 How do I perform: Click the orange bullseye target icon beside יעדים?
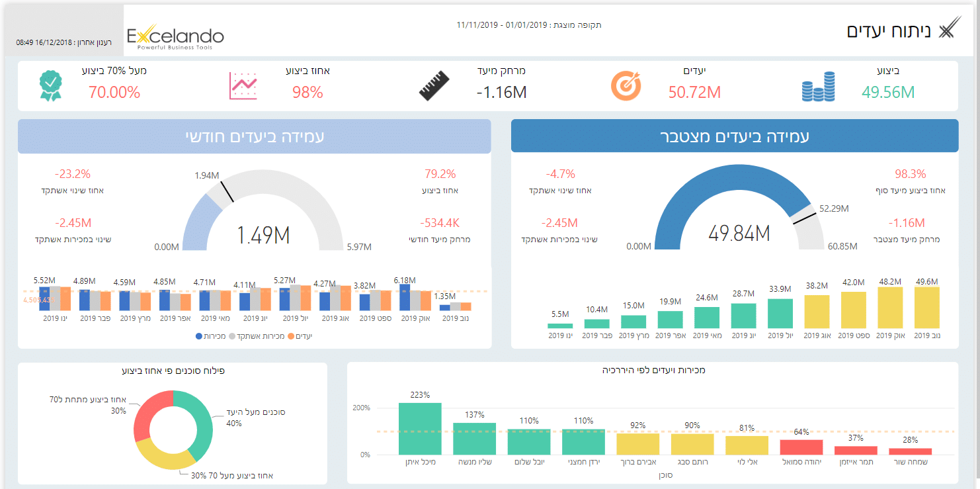click(x=626, y=85)
